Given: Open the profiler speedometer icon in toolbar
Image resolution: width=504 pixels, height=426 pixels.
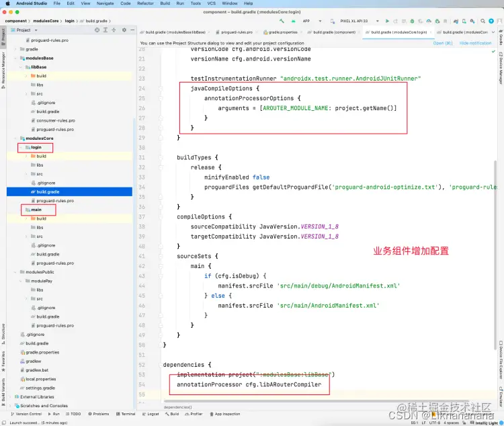Looking at the screenshot, I should point(429,21).
